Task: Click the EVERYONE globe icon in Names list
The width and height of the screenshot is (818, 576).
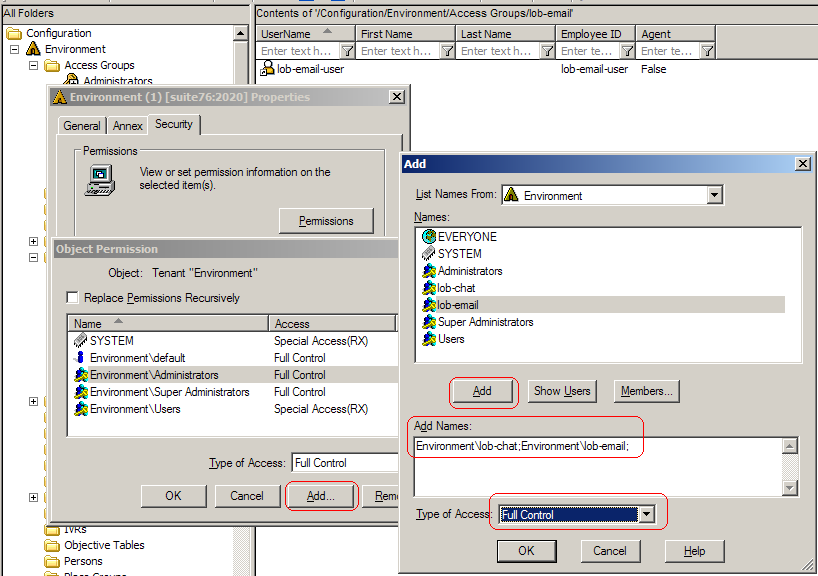Action: [x=428, y=238]
